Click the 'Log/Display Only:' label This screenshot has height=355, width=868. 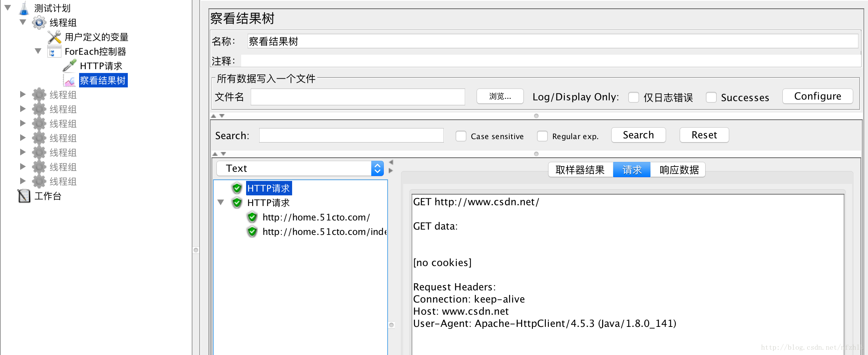coord(576,97)
